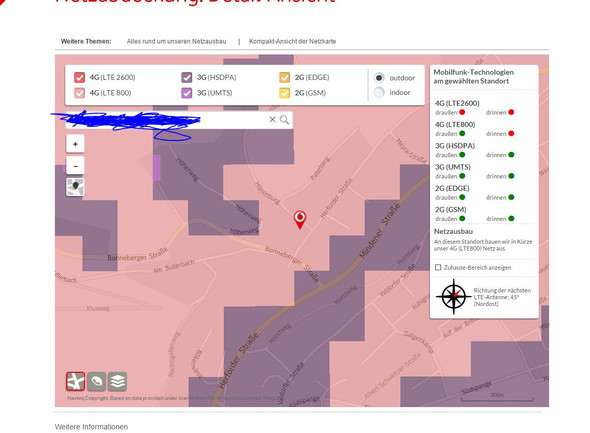
Task: Click the locate-me map pin icon
Action: [x=75, y=187]
